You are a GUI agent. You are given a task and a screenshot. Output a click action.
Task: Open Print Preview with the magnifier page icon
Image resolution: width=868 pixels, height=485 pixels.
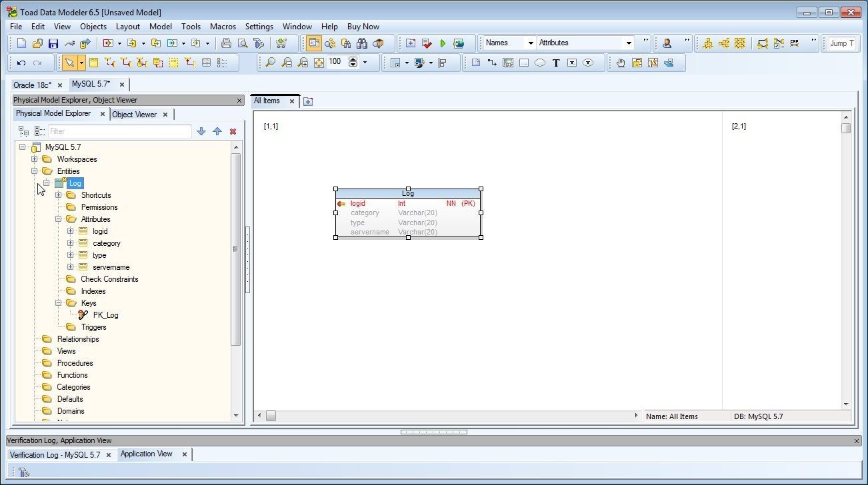click(243, 43)
